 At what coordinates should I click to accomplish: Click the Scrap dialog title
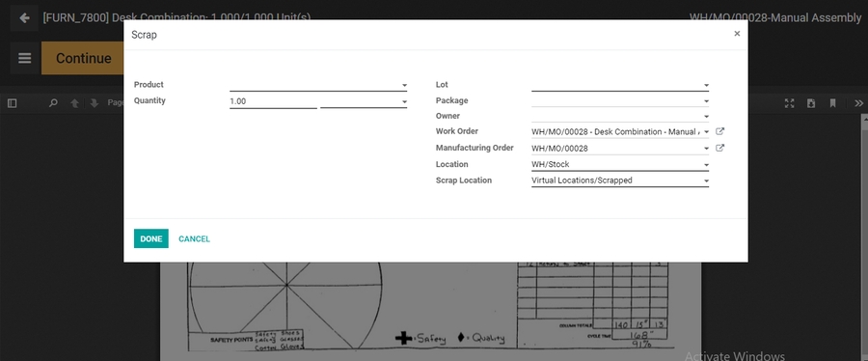coord(144,35)
